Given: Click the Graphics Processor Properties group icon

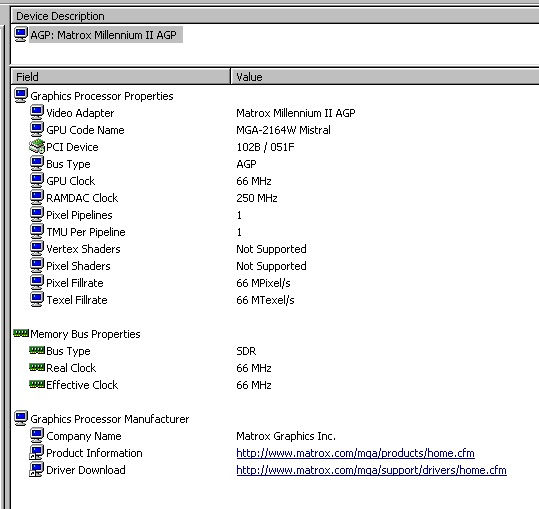Looking at the screenshot, I should click(21, 96).
